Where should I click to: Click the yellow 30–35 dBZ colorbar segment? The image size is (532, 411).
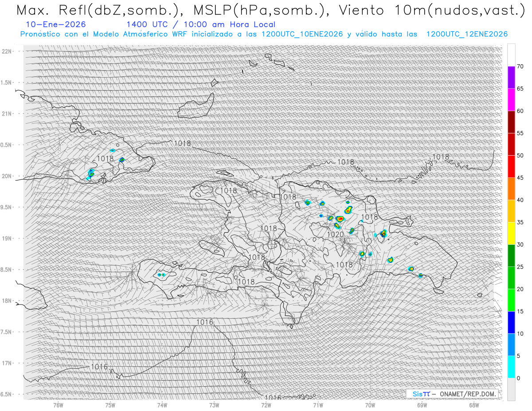point(511,233)
